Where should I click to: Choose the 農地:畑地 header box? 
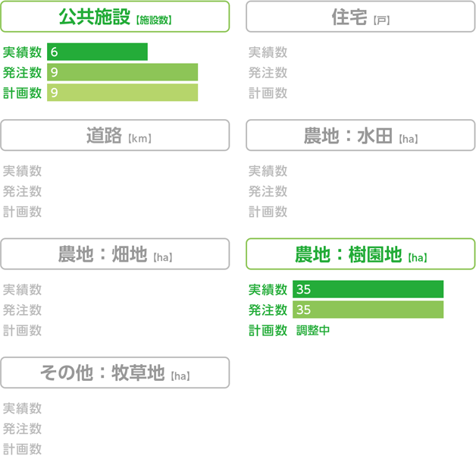pos(115,254)
